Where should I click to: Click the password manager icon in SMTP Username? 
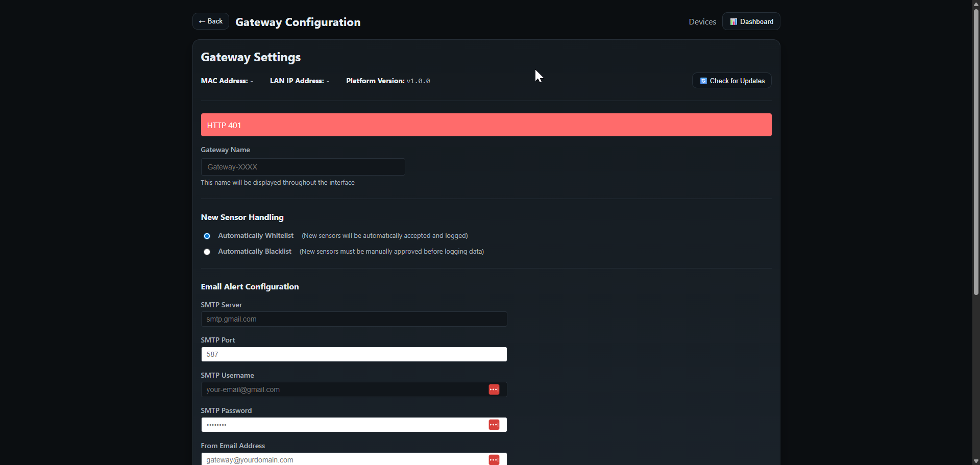pos(494,389)
